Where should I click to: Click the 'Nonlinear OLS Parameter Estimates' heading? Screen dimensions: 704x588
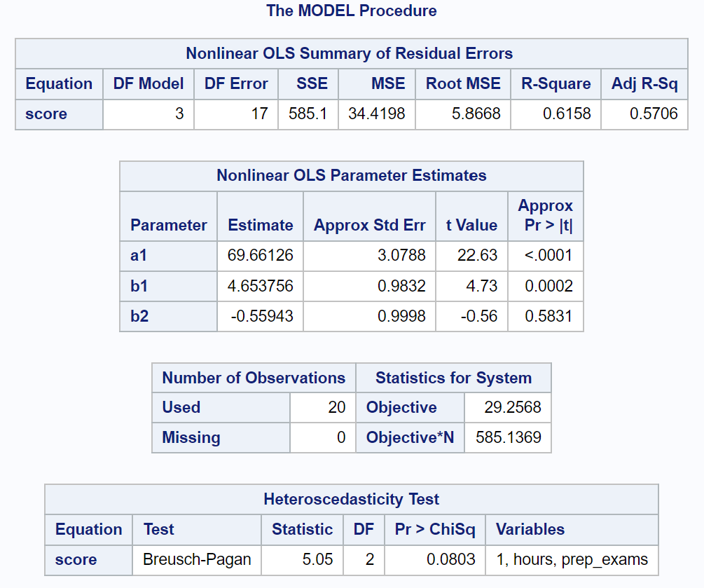351,175
